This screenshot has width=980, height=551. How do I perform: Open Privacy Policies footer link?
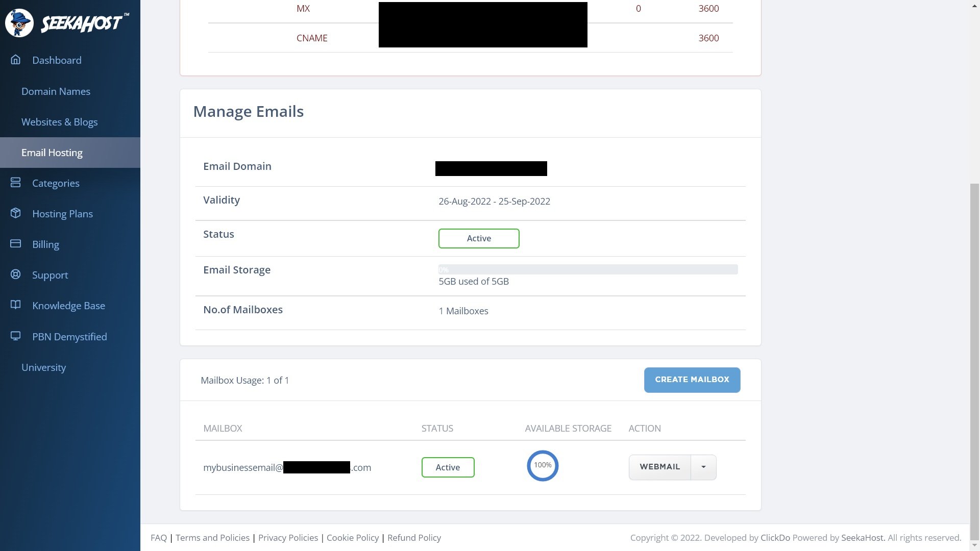click(x=288, y=538)
